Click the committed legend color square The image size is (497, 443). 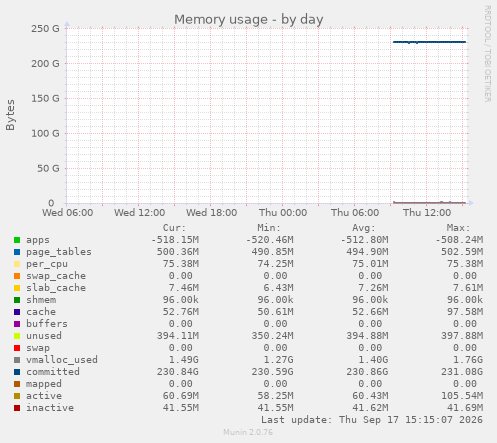(17, 372)
